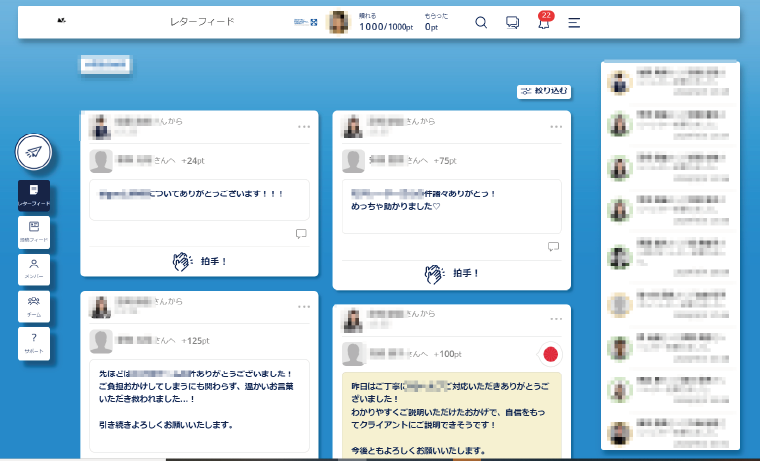Open the three-dot menu on the +75pt card

[x=556, y=127]
